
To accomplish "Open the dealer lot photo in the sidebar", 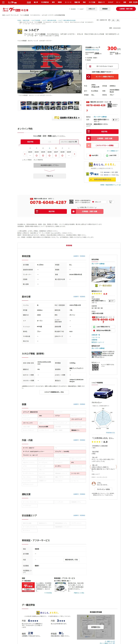I will [103, 274].
